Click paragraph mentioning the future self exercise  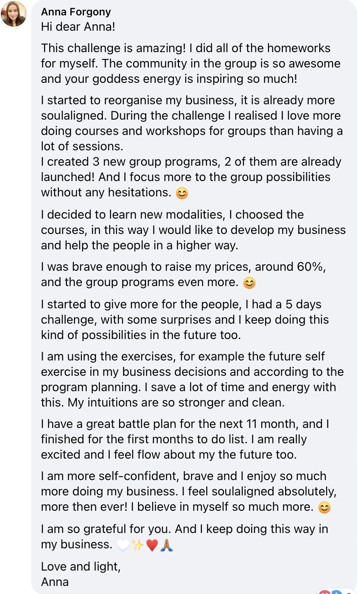coord(192,379)
